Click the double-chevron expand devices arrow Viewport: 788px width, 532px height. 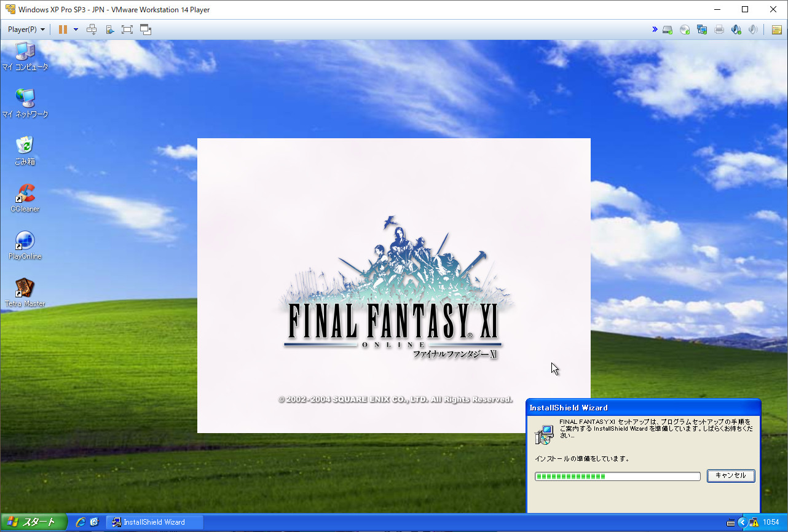(x=655, y=29)
